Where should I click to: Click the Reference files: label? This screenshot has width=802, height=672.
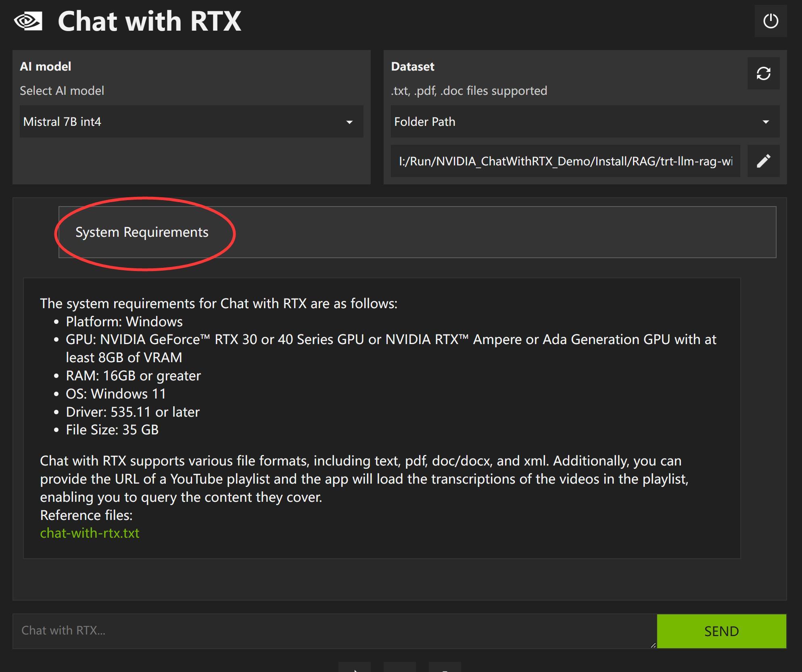click(x=86, y=515)
